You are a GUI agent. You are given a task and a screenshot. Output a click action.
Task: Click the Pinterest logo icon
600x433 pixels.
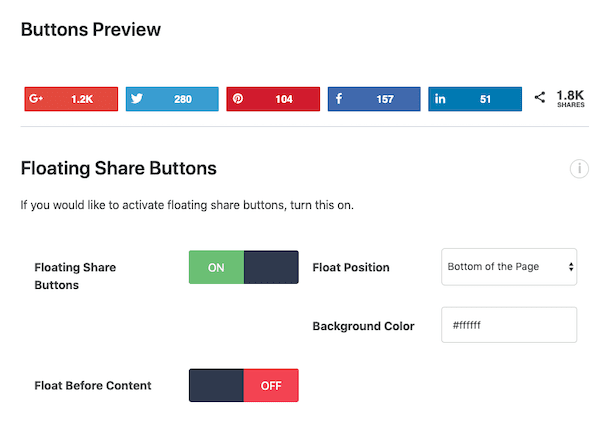tap(238, 99)
